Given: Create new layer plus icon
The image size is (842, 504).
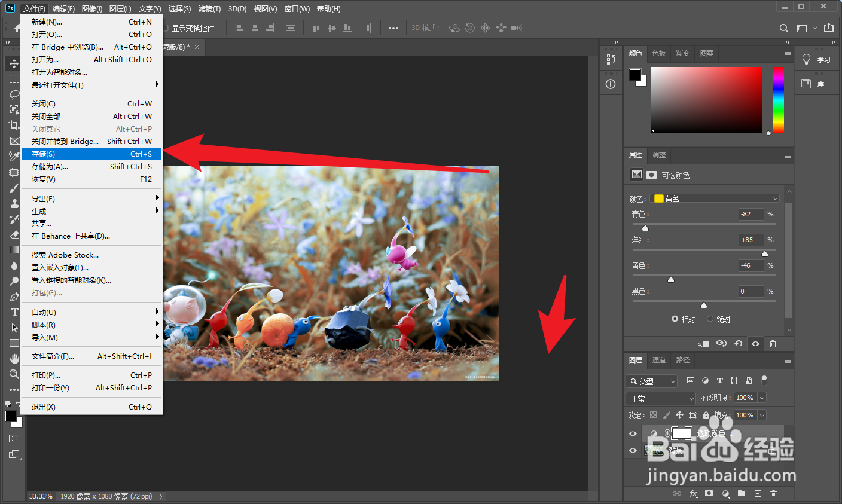Looking at the screenshot, I should (758, 494).
